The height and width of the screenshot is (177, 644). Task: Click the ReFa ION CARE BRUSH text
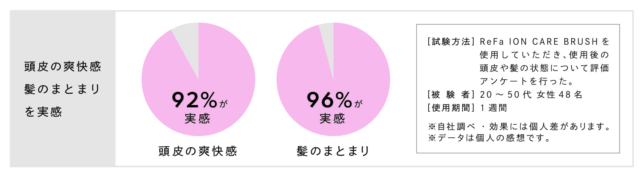pyautogui.click(x=539, y=42)
